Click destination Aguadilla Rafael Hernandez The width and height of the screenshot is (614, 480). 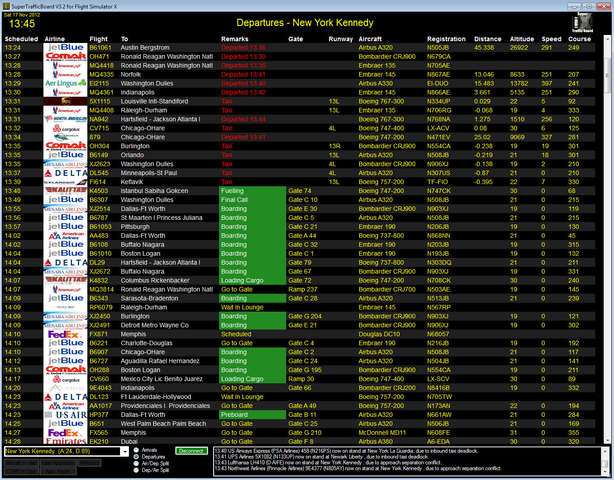pyautogui.click(x=160, y=361)
